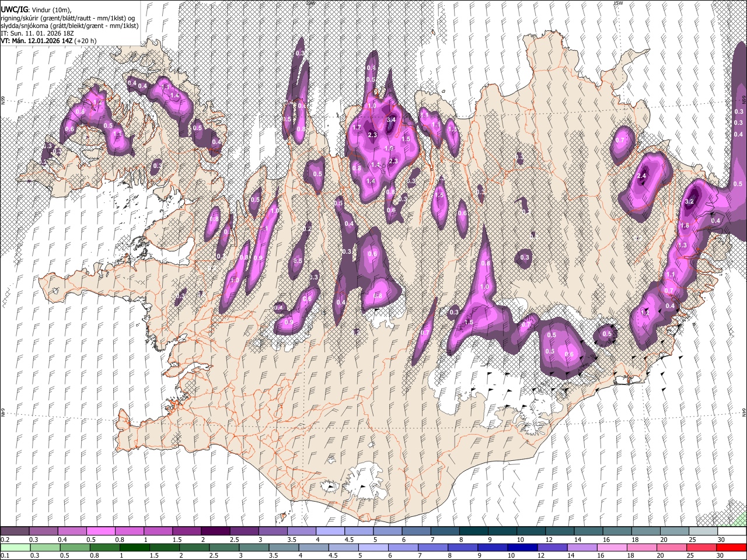The height and width of the screenshot is (560, 747).
Task: Click the '0.1' label on the bottom scale
Action: click(5, 555)
